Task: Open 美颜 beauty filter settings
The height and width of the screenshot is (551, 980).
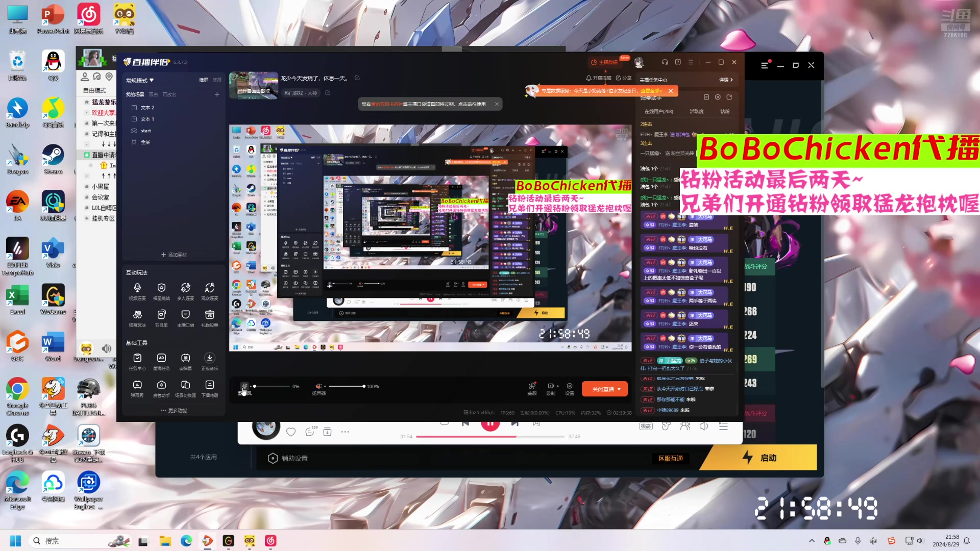Action: pos(532,389)
